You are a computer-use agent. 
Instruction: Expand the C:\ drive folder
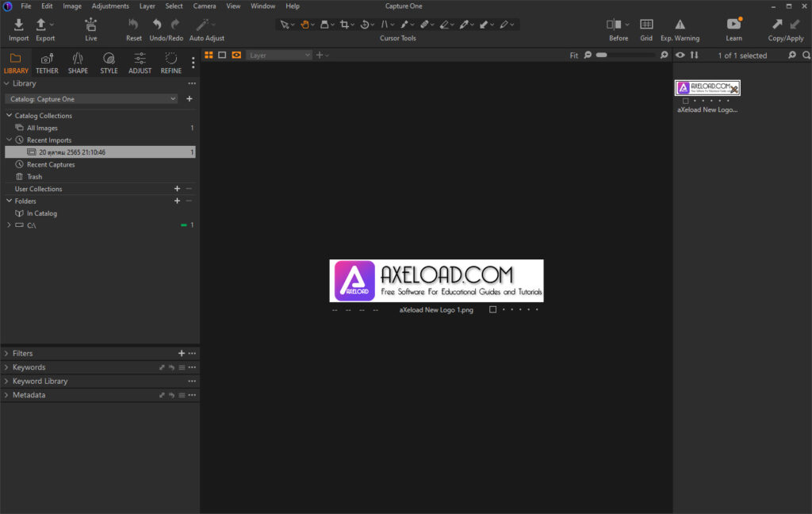pyautogui.click(x=9, y=225)
